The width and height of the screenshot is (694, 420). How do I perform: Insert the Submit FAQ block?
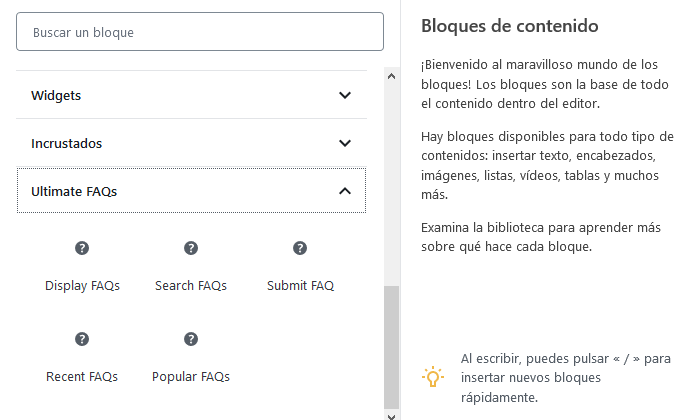(x=300, y=266)
